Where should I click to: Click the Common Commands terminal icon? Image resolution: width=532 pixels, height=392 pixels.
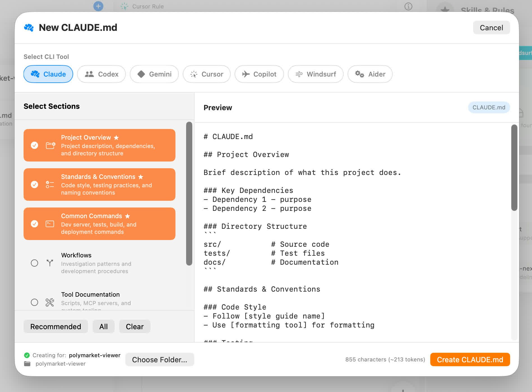pos(50,224)
